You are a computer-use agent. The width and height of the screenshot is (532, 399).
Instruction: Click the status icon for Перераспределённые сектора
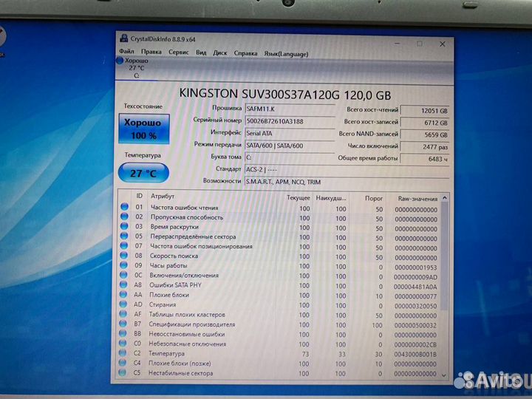(x=124, y=236)
